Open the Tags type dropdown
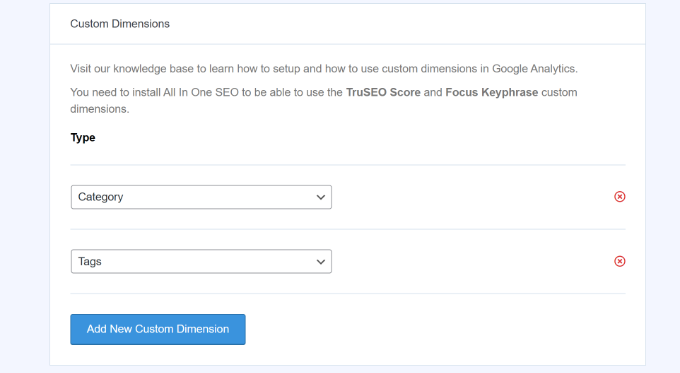 201,261
